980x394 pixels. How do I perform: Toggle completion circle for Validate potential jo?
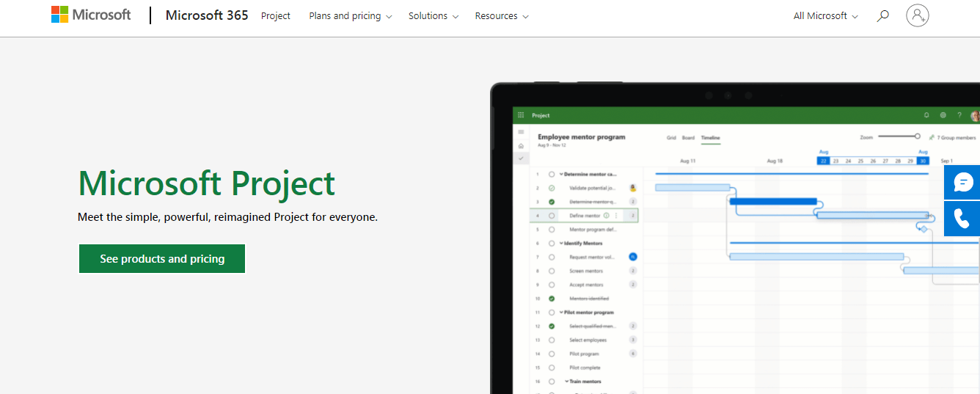coord(552,188)
